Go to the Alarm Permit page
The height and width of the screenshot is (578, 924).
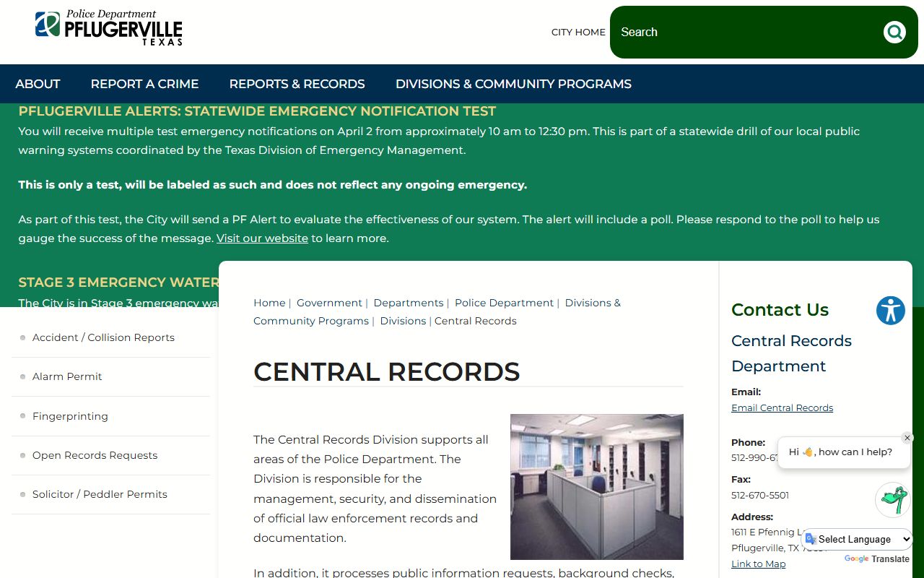(x=67, y=376)
